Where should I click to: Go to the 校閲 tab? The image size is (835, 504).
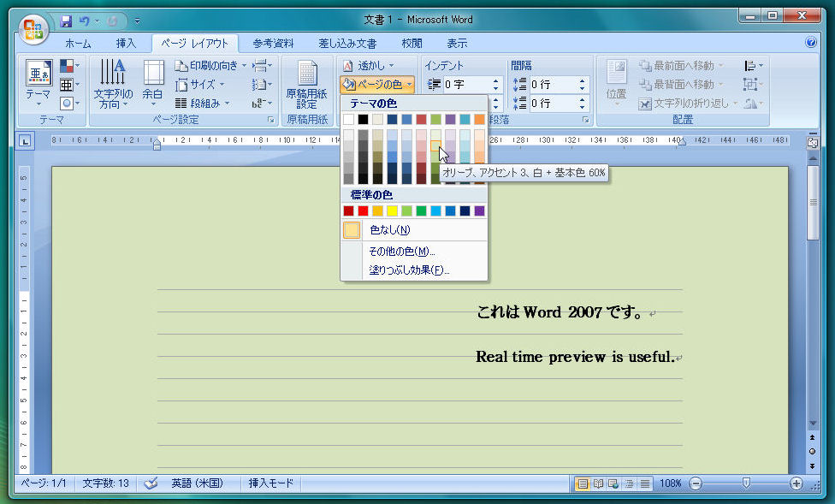(412, 43)
